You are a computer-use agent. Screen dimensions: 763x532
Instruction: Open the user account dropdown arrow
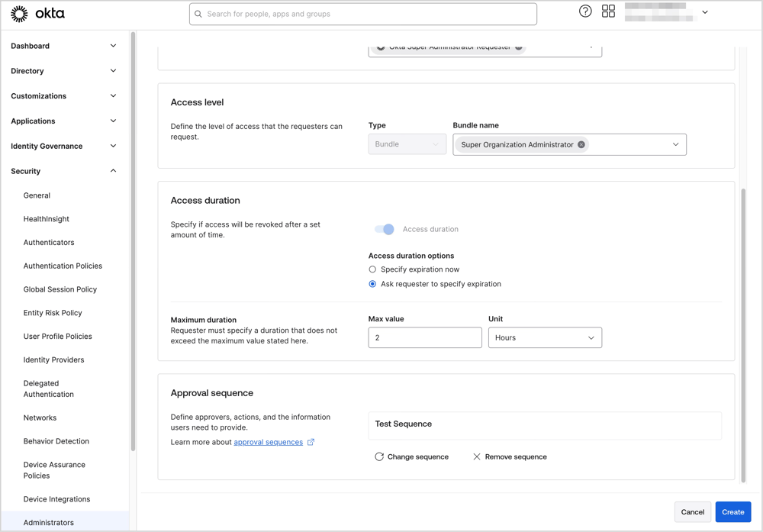pos(704,12)
